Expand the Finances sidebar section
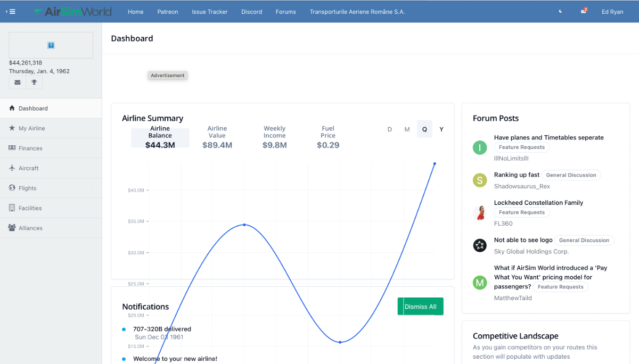 coord(51,148)
